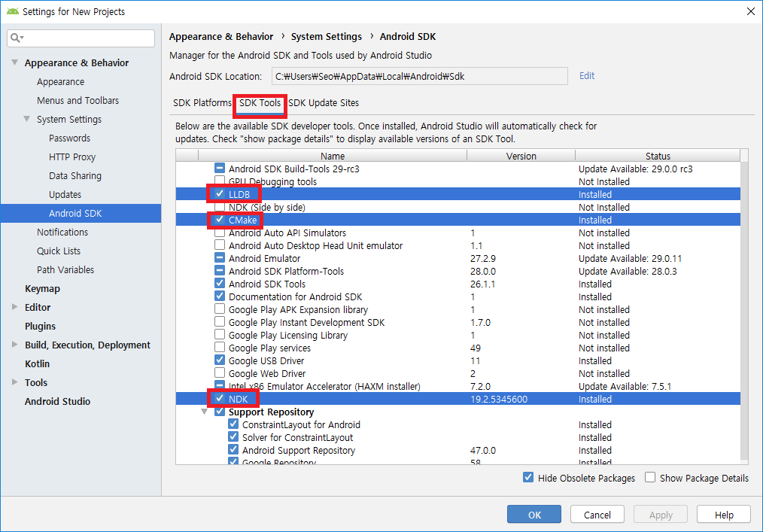Open Appearance settings page

(60, 81)
